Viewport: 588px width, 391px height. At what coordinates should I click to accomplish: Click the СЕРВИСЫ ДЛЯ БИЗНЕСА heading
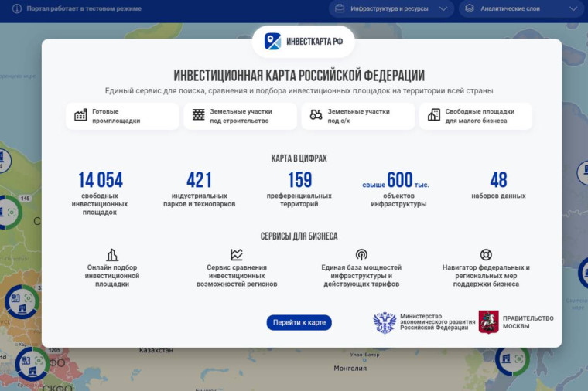pyautogui.click(x=299, y=236)
